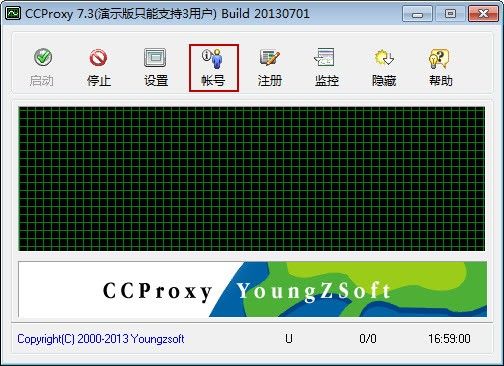Click the CCProxy YoungZSoft banner image
This screenshot has height=366, width=504.
click(252, 289)
